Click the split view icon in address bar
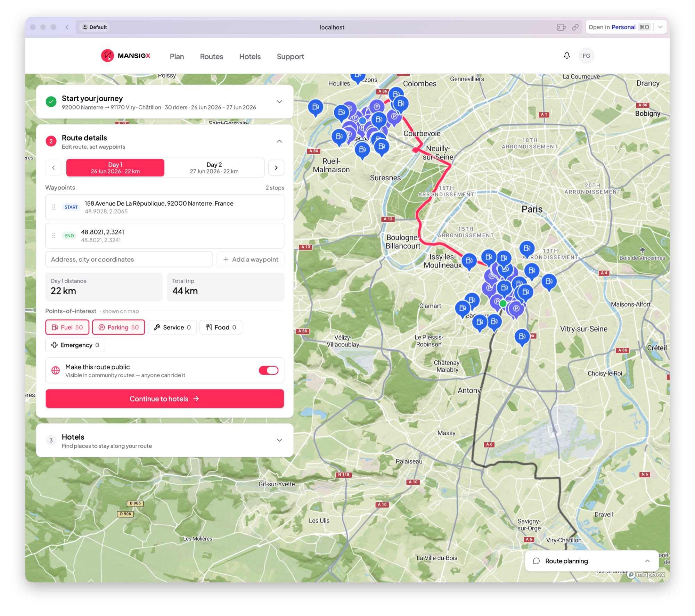The image size is (695, 616). 561,27
